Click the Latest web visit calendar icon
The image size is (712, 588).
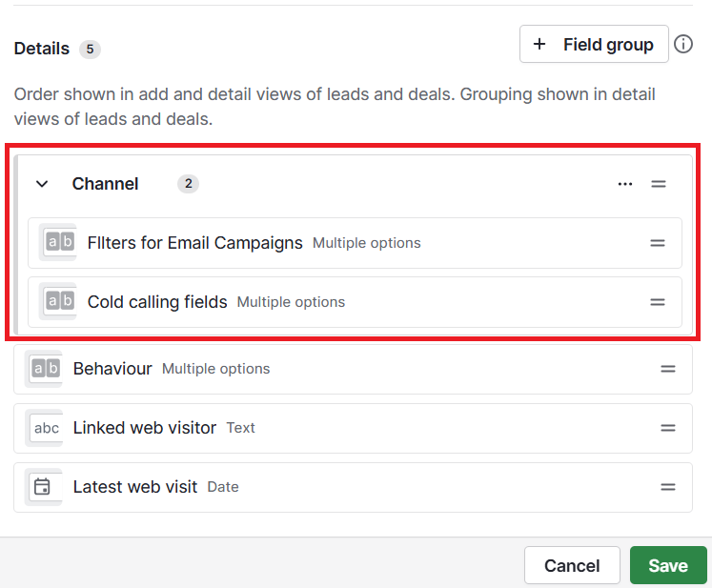45,486
